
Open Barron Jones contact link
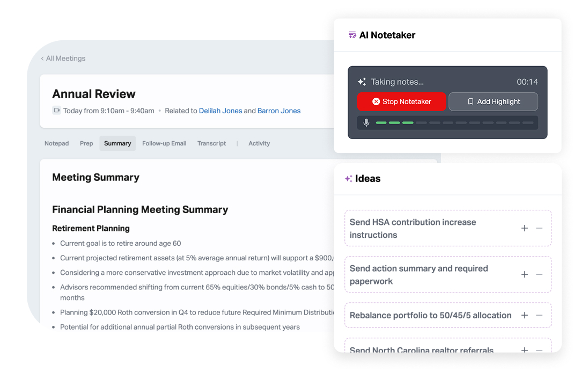point(279,111)
